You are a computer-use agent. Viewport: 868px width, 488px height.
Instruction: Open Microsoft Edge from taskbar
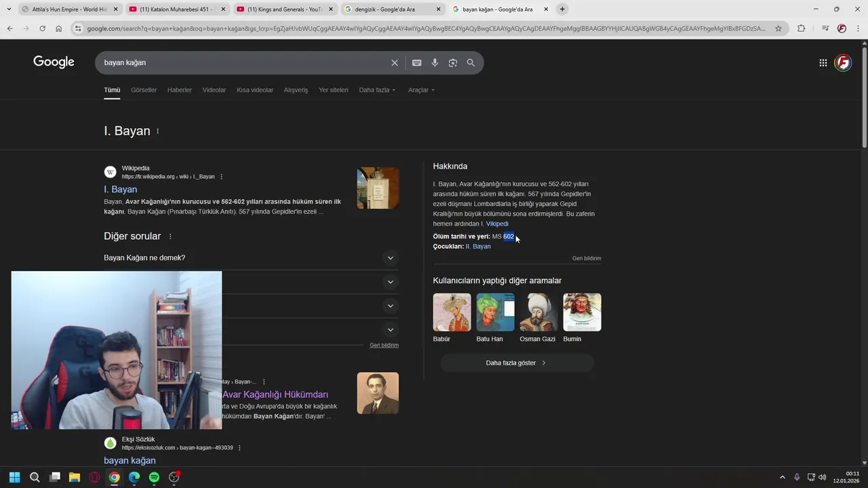point(134,477)
